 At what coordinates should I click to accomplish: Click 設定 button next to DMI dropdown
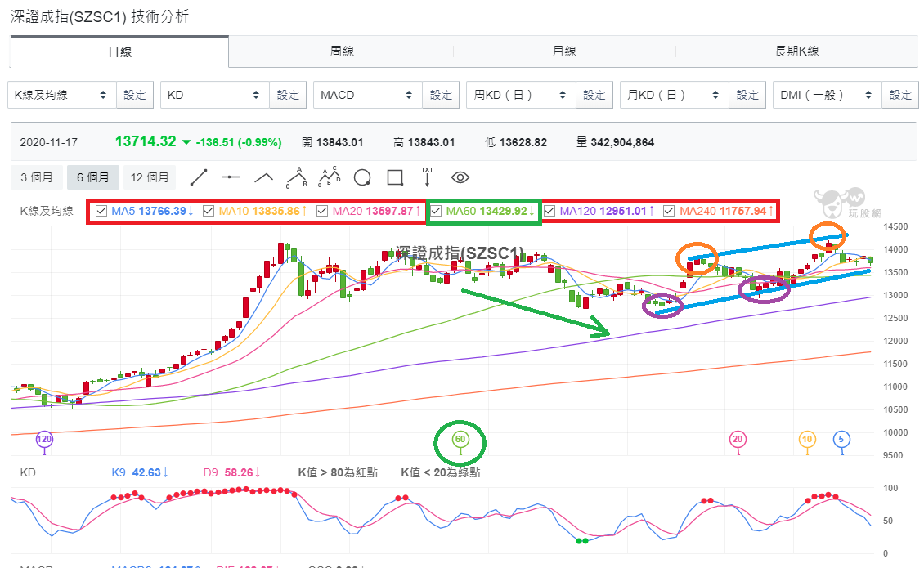pos(900,95)
